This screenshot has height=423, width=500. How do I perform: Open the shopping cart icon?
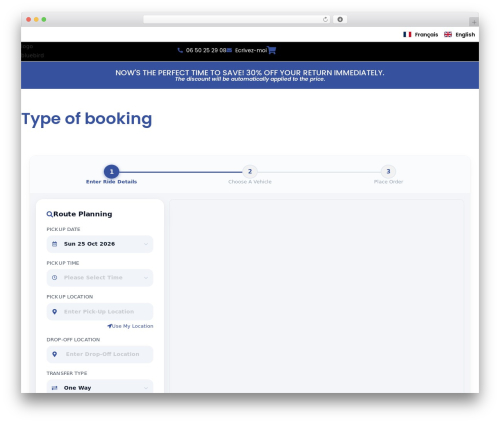pyautogui.click(x=272, y=50)
